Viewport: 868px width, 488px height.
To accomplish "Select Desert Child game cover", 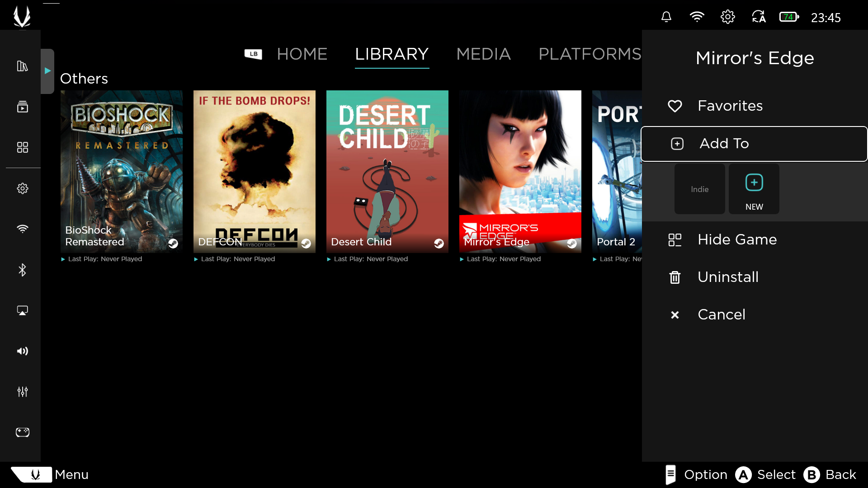I will tap(387, 171).
